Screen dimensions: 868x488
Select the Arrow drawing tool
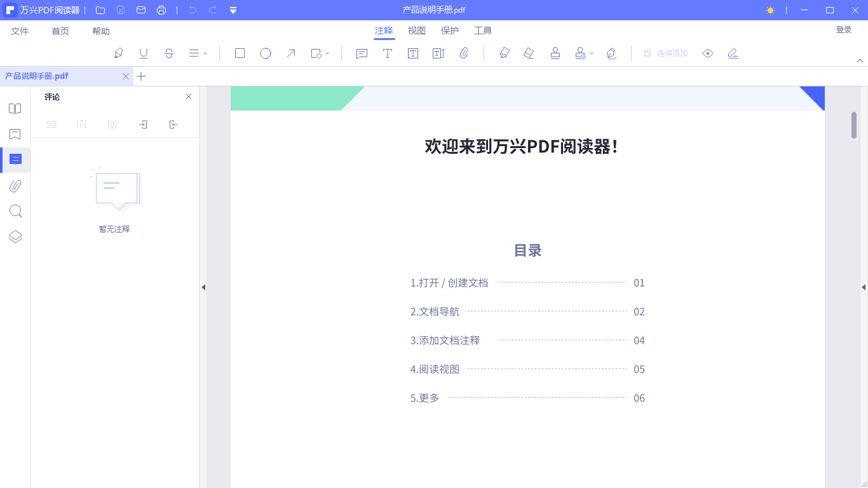[x=290, y=53]
